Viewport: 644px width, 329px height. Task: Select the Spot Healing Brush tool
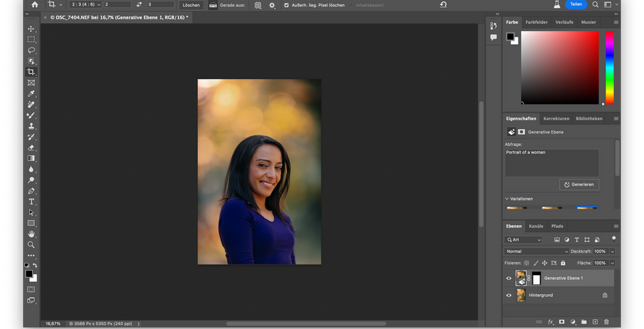pyautogui.click(x=31, y=105)
